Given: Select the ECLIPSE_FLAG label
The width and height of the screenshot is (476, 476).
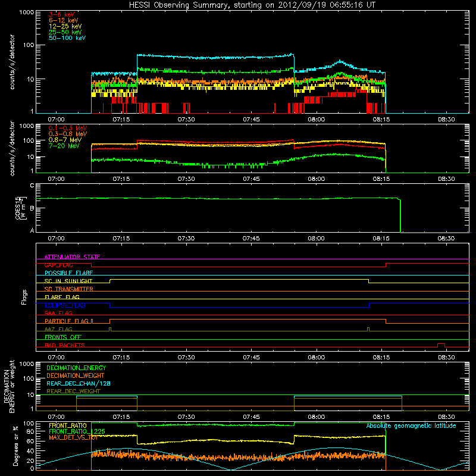Looking at the screenshot, I should pyautogui.click(x=65, y=305).
